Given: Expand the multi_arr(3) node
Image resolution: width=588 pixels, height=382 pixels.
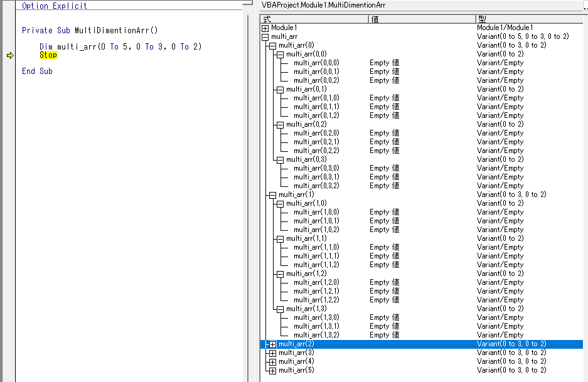Looking at the screenshot, I should pyautogui.click(x=272, y=353).
